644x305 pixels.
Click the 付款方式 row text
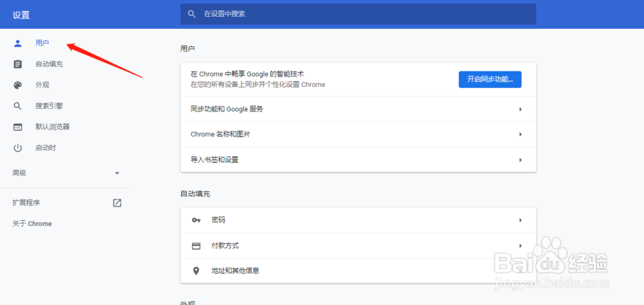pyautogui.click(x=225, y=246)
